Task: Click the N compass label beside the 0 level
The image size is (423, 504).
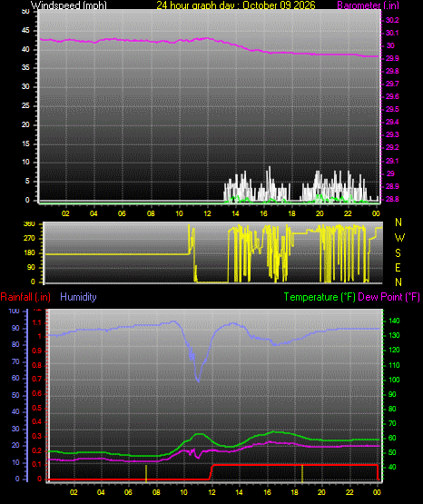Action: click(398, 282)
